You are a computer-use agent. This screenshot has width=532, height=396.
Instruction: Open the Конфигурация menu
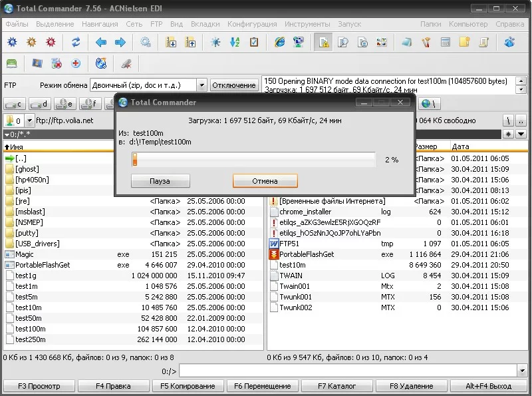click(x=252, y=24)
